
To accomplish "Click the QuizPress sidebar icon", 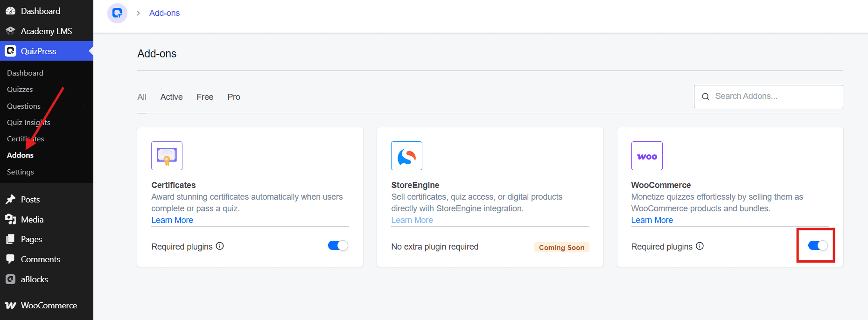I will tap(10, 51).
